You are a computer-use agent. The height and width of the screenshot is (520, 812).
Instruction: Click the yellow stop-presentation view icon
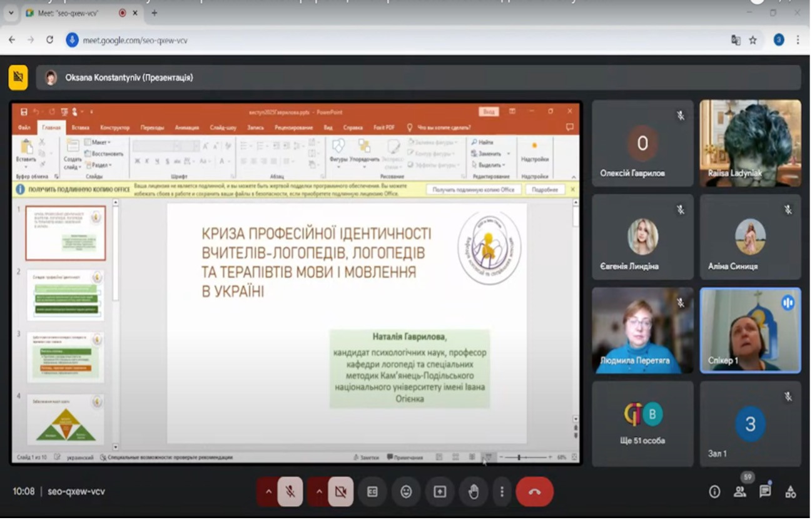[x=18, y=78]
